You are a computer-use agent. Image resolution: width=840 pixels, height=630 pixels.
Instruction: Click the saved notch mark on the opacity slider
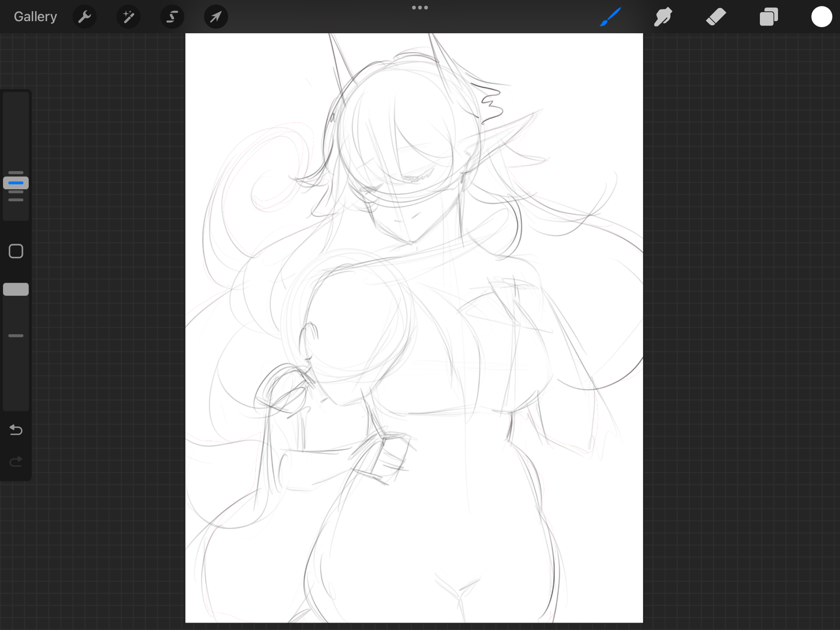(x=16, y=336)
